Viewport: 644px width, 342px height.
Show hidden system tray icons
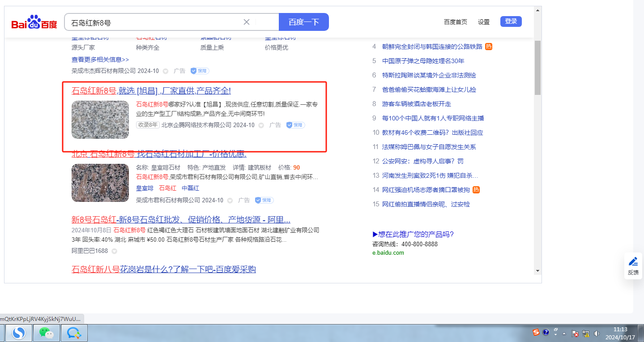[x=565, y=333]
